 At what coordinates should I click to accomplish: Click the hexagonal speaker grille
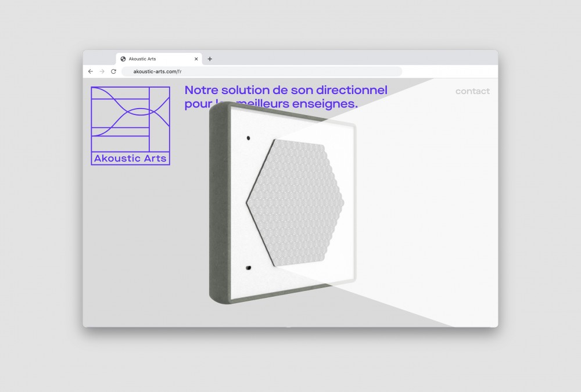(x=295, y=203)
